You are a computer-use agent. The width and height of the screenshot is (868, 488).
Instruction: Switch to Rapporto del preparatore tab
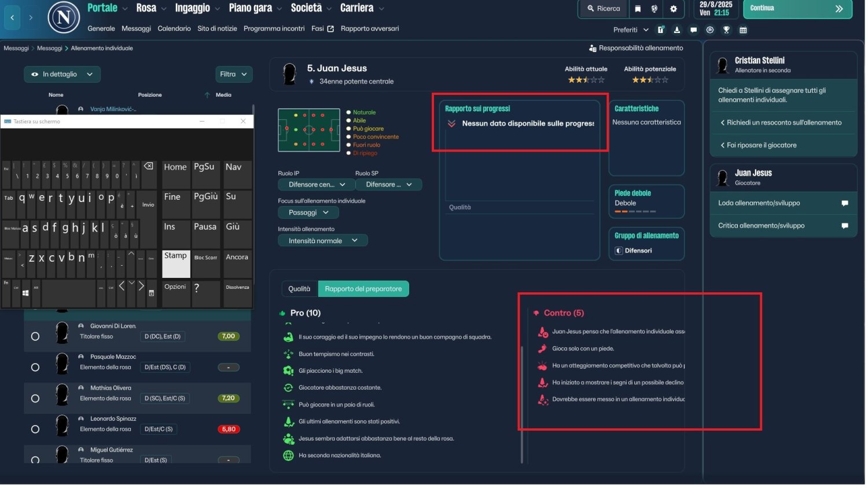[x=365, y=289]
